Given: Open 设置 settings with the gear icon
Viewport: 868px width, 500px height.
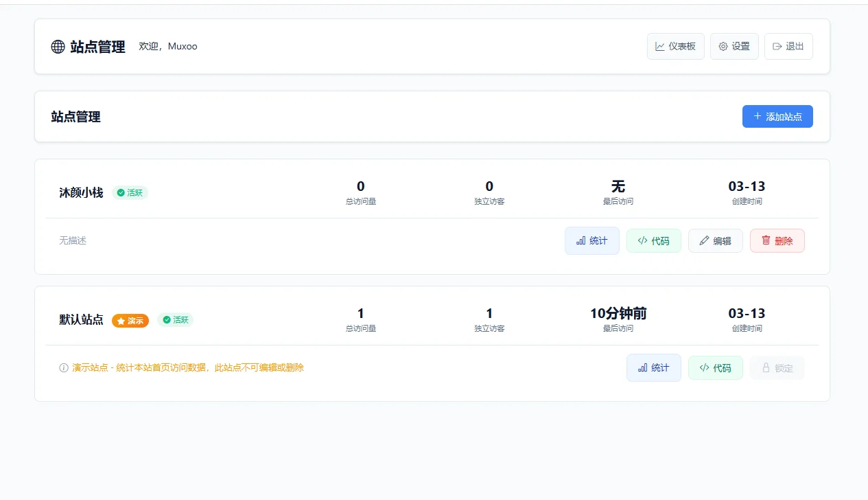Looking at the screenshot, I should coord(734,47).
